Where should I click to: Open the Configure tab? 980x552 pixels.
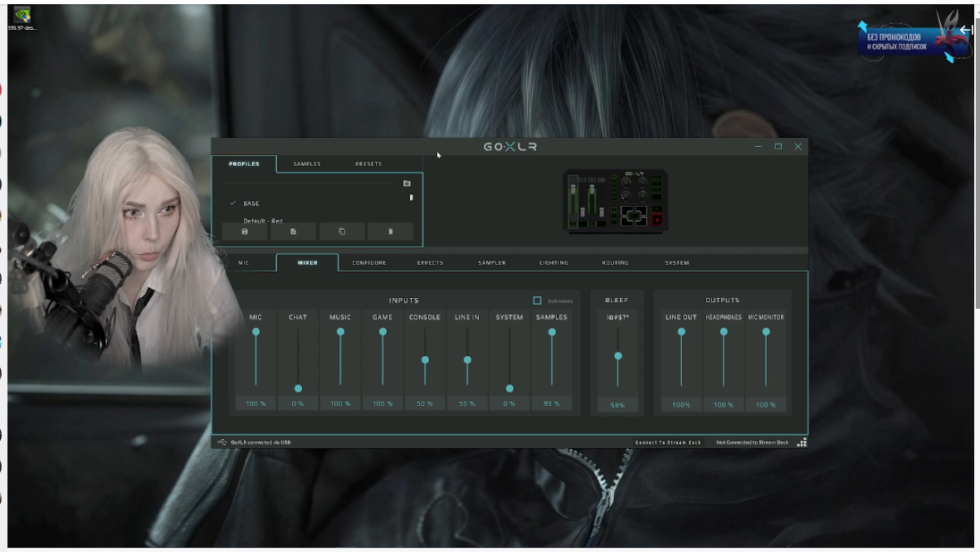(x=368, y=262)
